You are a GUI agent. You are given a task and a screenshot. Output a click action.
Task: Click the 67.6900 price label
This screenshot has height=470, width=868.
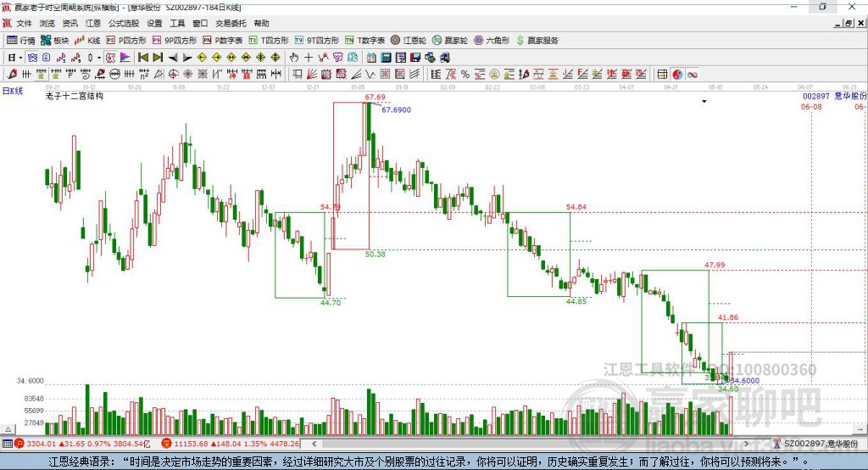tap(397, 109)
